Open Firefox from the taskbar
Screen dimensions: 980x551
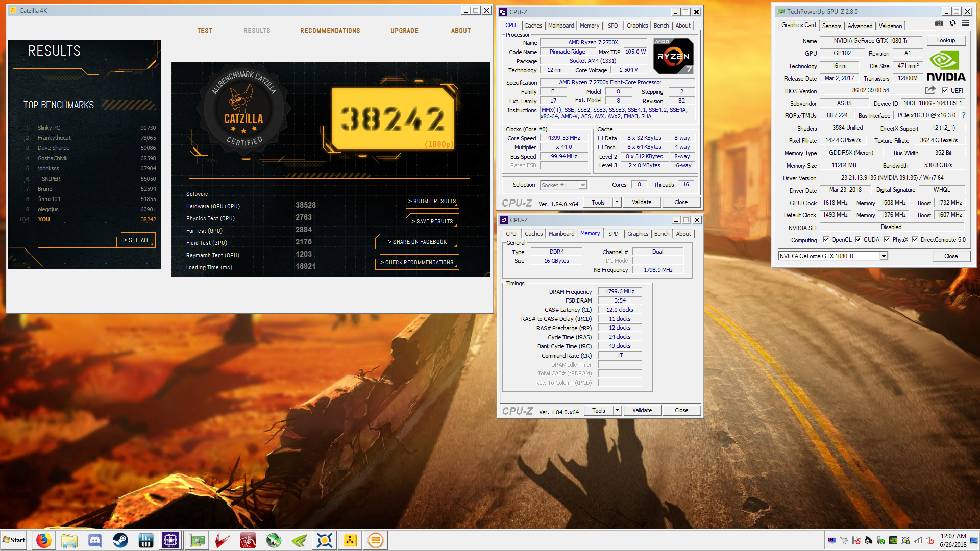pyautogui.click(x=44, y=540)
